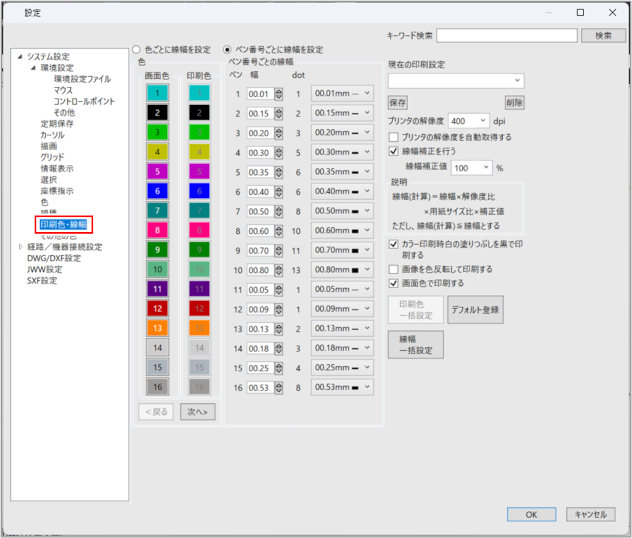The image size is (632, 538).
Task: Click the デフォルト登録 button
Action: tap(475, 309)
